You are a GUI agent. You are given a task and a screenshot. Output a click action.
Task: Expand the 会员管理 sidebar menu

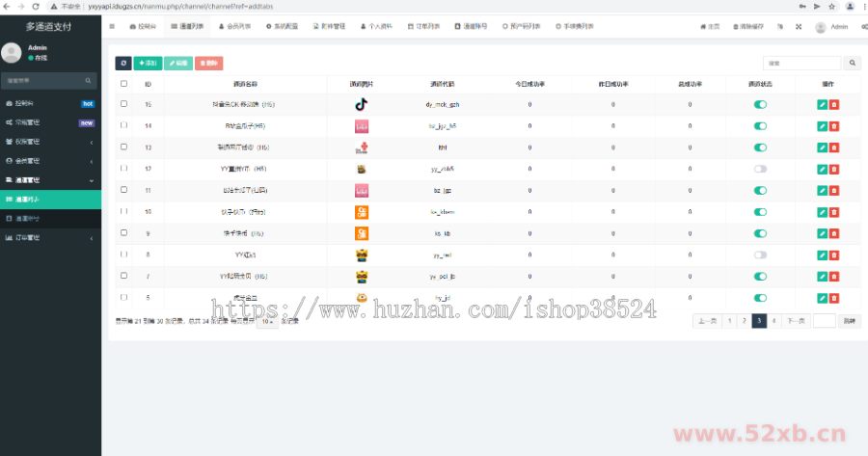(50, 161)
